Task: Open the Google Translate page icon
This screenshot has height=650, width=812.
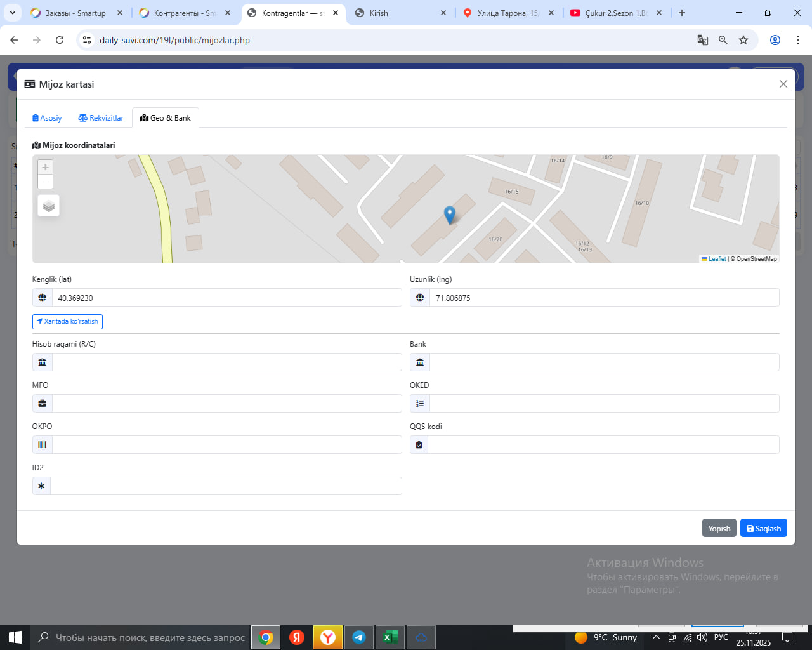Action: coord(702,40)
